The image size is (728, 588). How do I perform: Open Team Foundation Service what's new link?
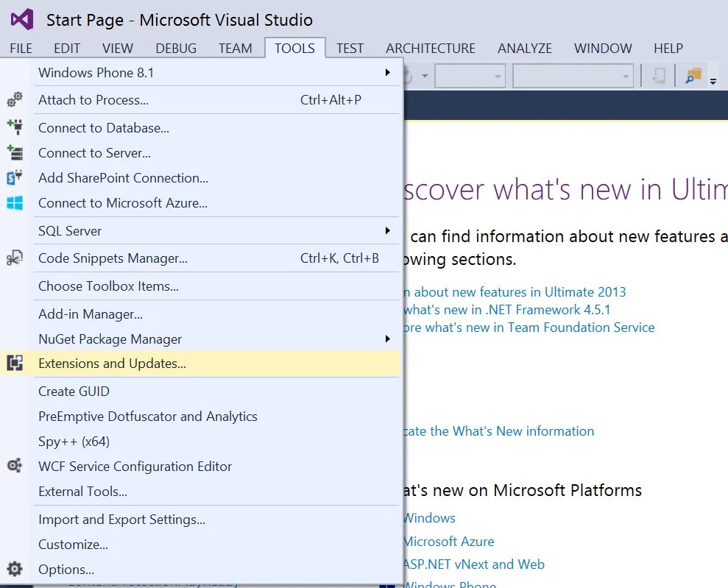click(x=529, y=327)
